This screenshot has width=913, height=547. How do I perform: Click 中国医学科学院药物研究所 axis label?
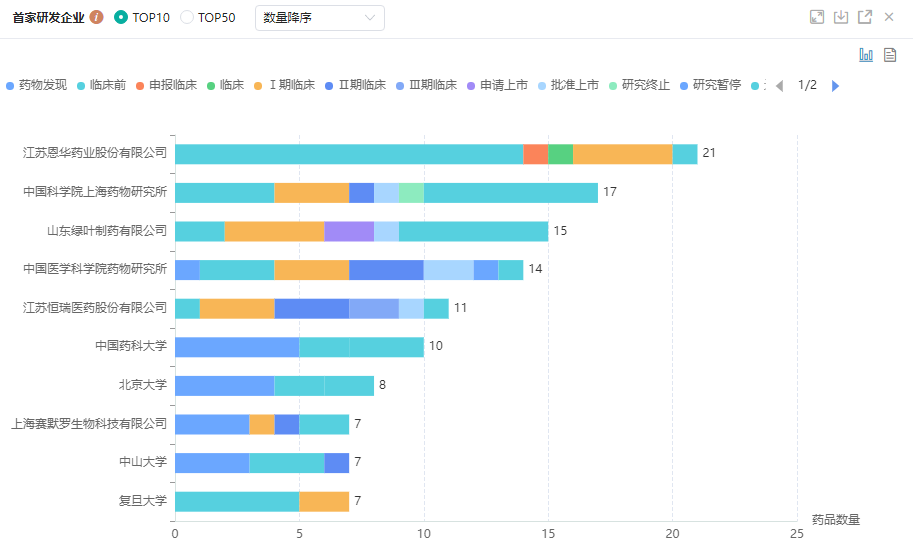click(95, 269)
